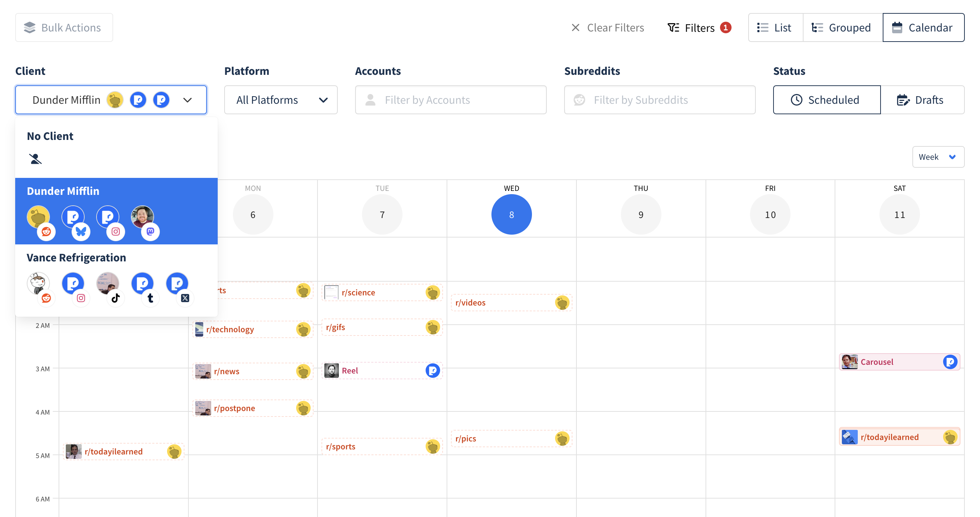
Task: Switch to List view
Action: pos(775,27)
